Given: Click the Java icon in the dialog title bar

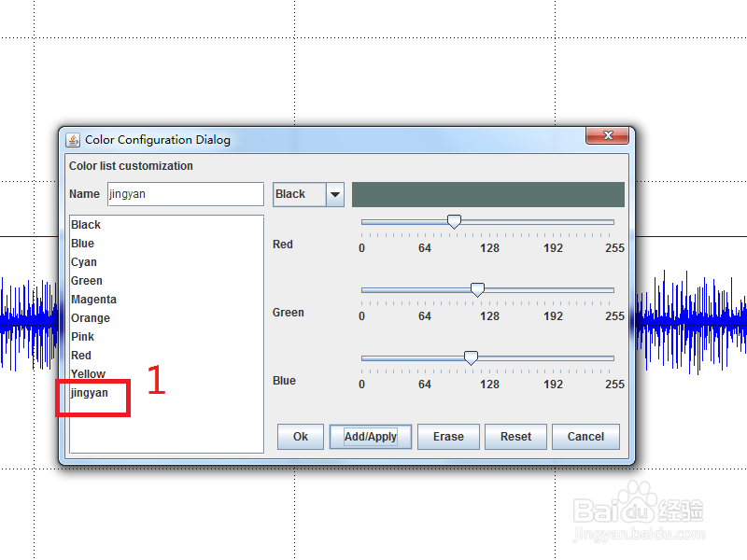Looking at the screenshot, I should coord(73,140).
